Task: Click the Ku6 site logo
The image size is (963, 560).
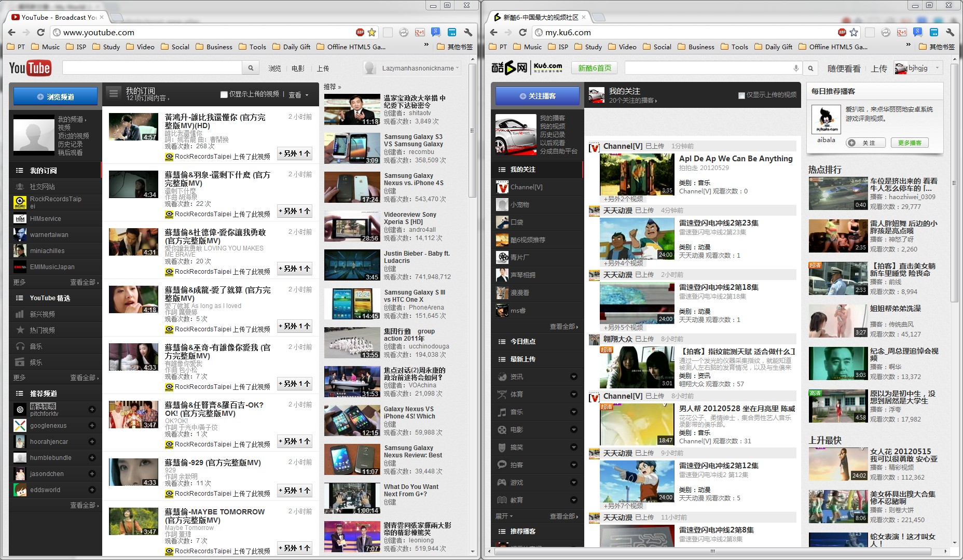Action: pyautogui.click(x=527, y=68)
